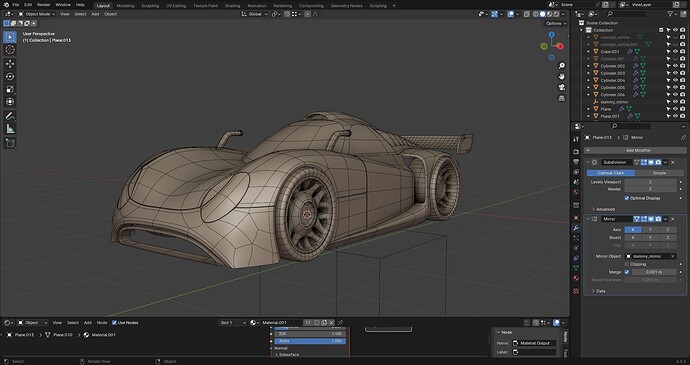Viewport: 690px width, 365px height.
Task: Open the Texture properties checker tab
Action: point(576,291)
